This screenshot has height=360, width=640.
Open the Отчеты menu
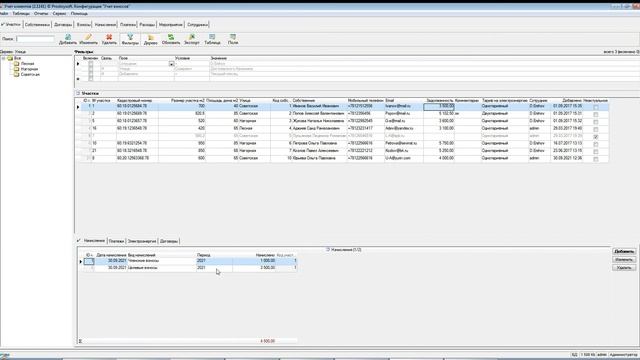tap(41, 13)
